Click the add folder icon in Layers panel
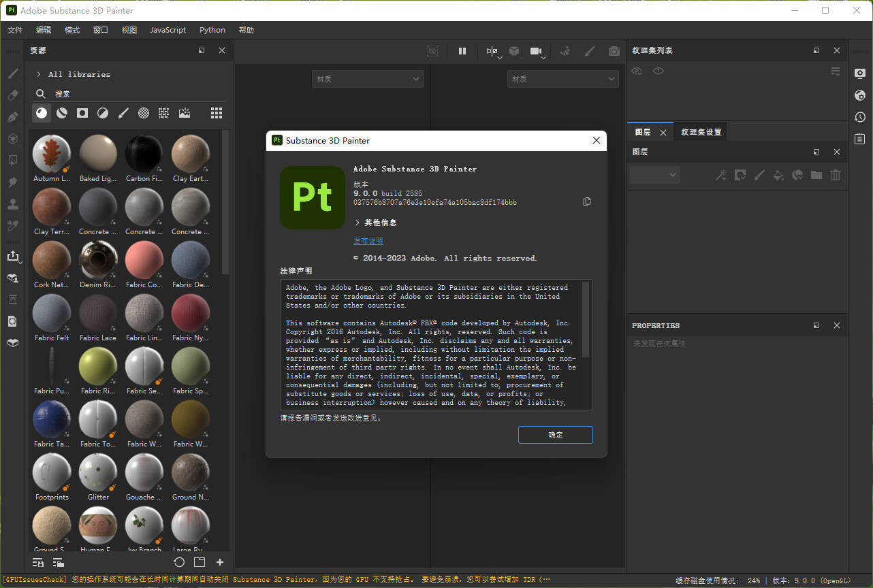 [x=816, y=175]
